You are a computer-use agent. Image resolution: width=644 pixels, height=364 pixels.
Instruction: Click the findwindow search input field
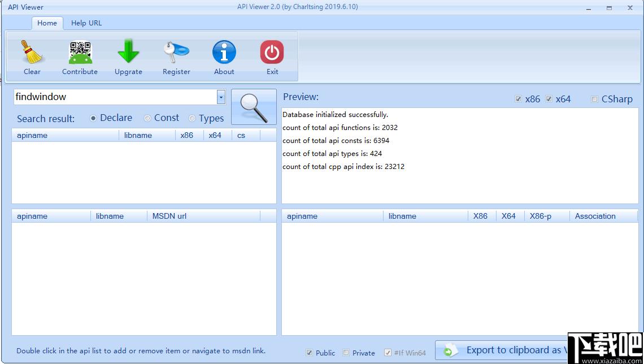tap(115, 97)
